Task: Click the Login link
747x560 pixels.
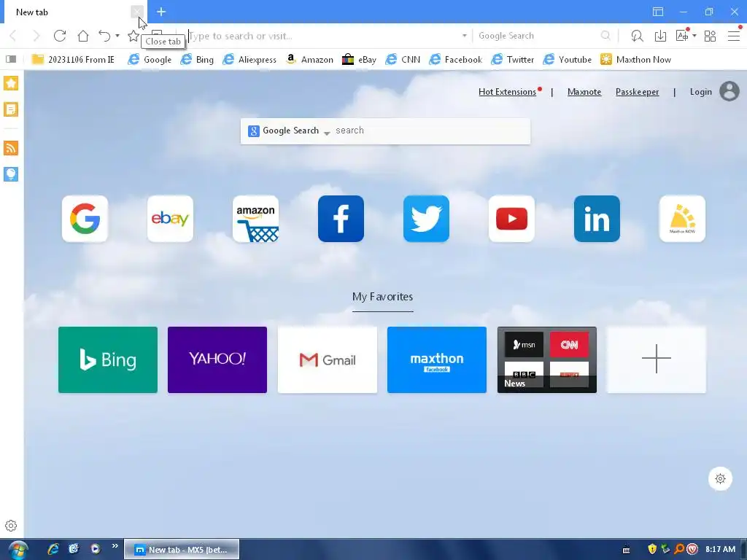Action: coord(701,92)
